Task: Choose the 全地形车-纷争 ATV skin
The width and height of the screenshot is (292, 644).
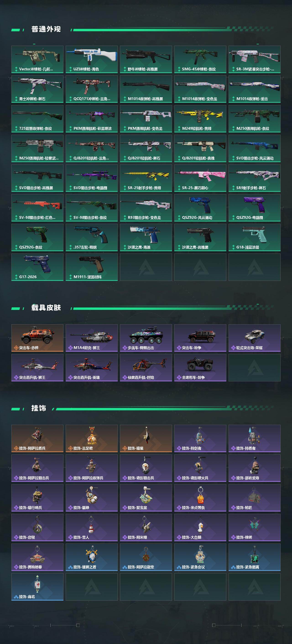Action: 200,368
